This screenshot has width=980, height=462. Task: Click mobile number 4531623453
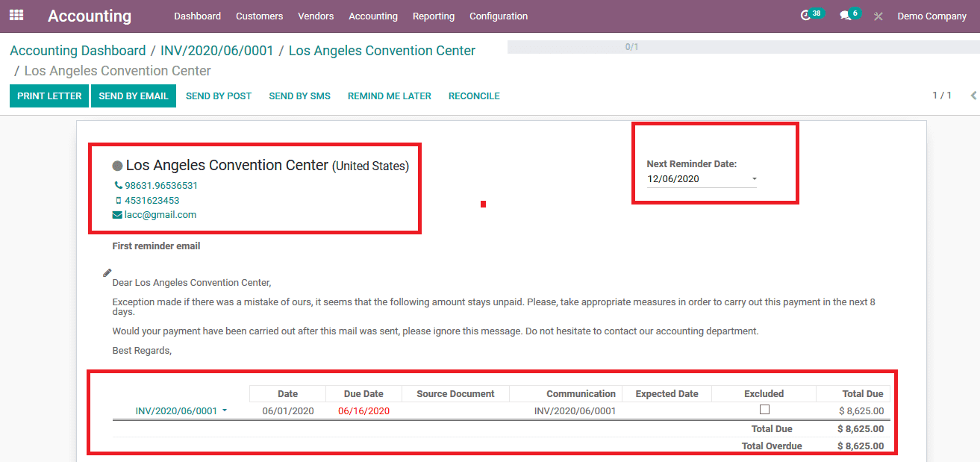(152, 200)
